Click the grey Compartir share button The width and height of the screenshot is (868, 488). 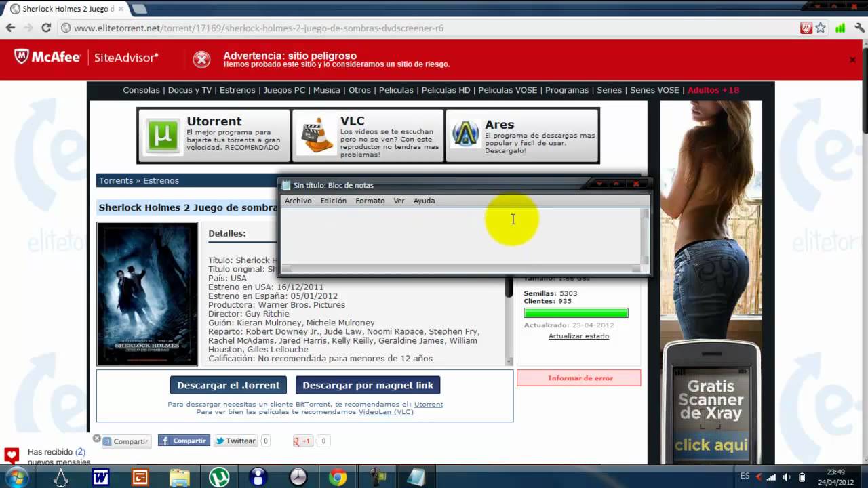125,441
